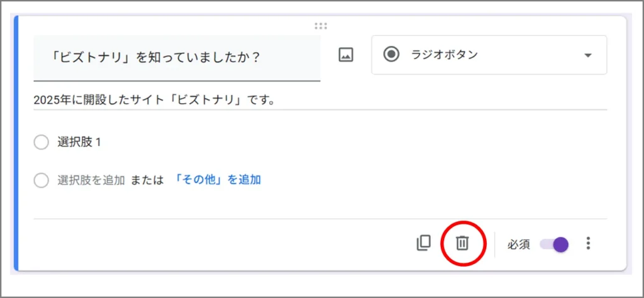Turn off the 必須 required toggle
644x298 pixels.
pos(553,244)
